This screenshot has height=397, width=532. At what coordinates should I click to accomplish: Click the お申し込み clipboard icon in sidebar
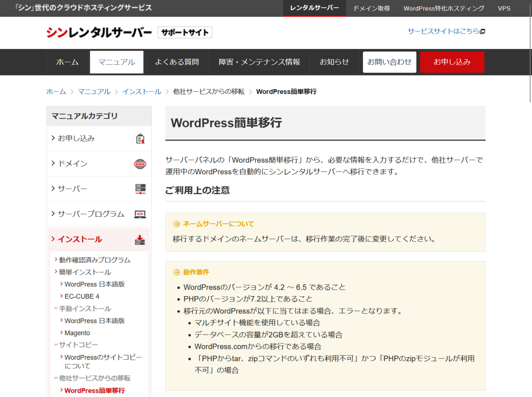140,139
